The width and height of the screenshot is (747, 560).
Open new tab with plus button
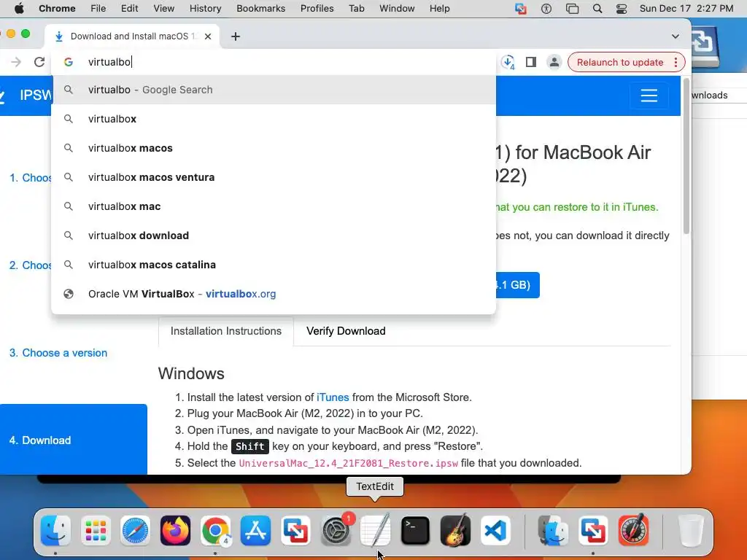(x=236, y=36)
